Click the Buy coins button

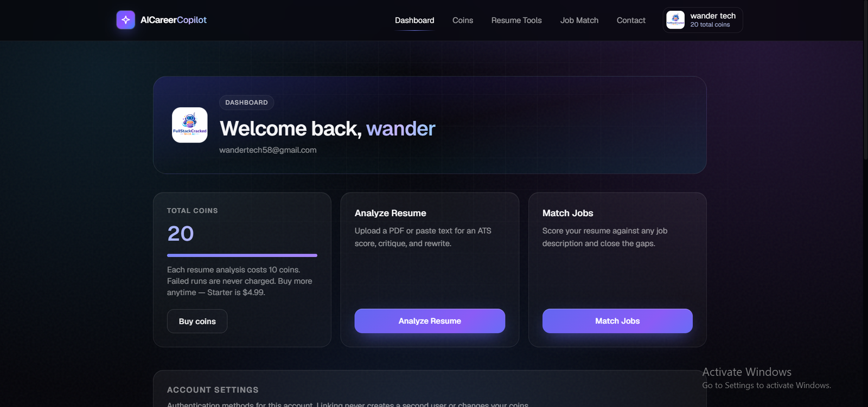pos(197,321)
